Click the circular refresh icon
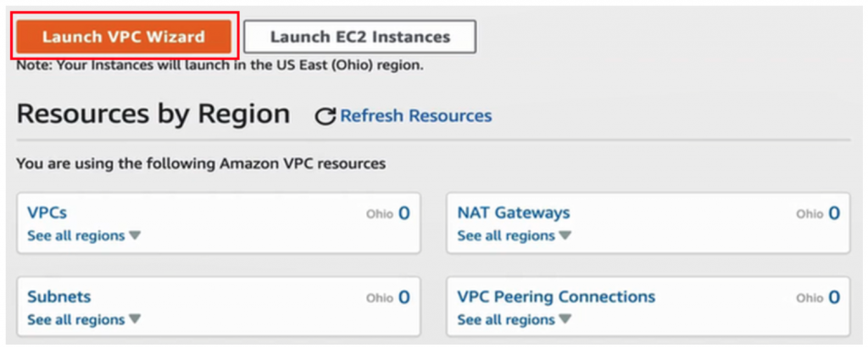Viewport: 868px width, 348px height. (x=325, y=116)
